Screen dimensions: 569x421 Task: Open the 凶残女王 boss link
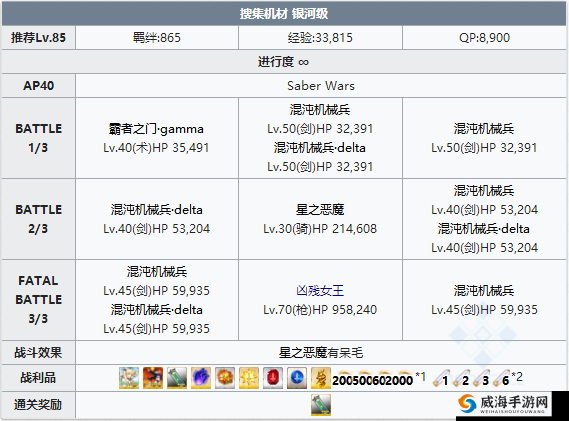point(320,291)
